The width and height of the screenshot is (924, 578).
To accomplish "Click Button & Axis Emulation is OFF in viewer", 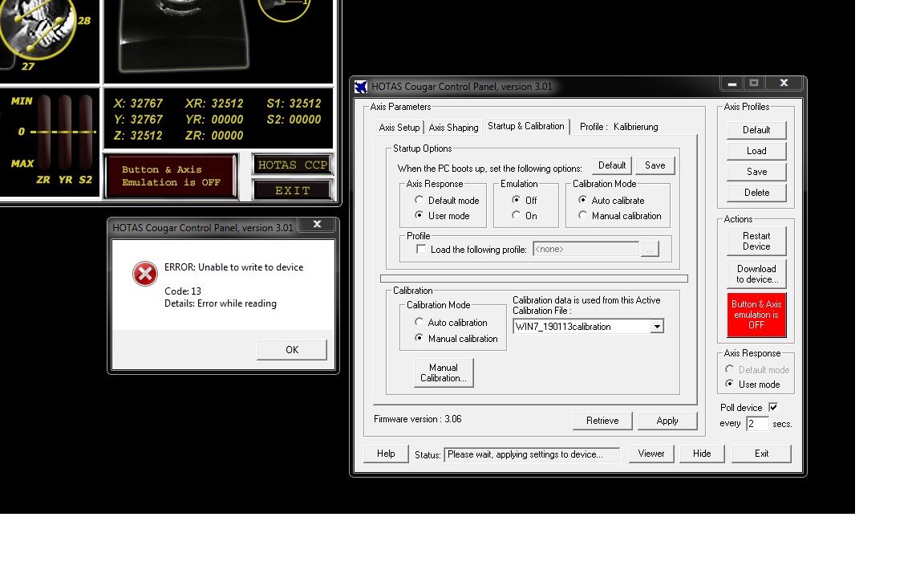I will (x=171, y=177).
